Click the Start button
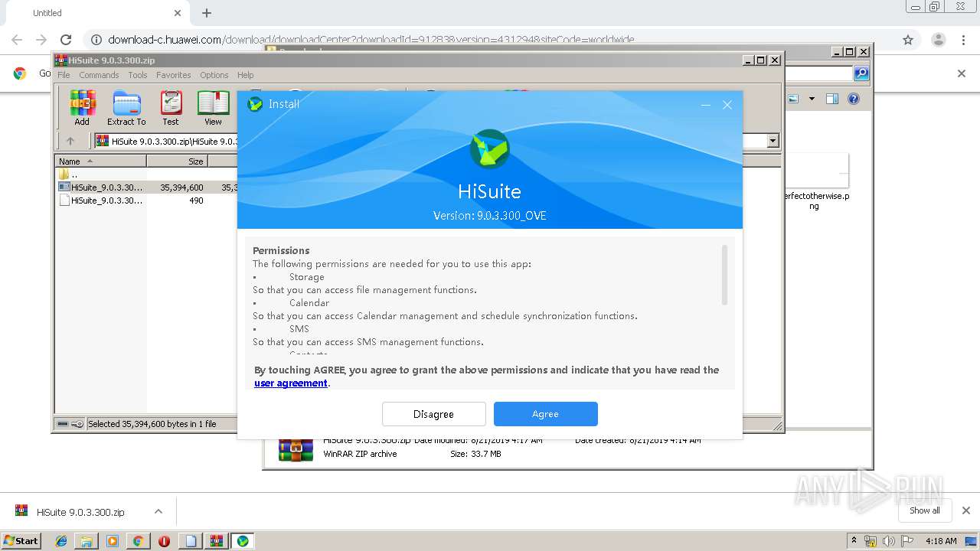 (21, 541)
